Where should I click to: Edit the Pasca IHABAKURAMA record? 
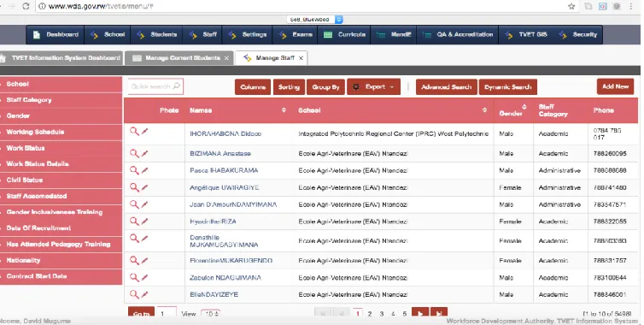(144, 170)
